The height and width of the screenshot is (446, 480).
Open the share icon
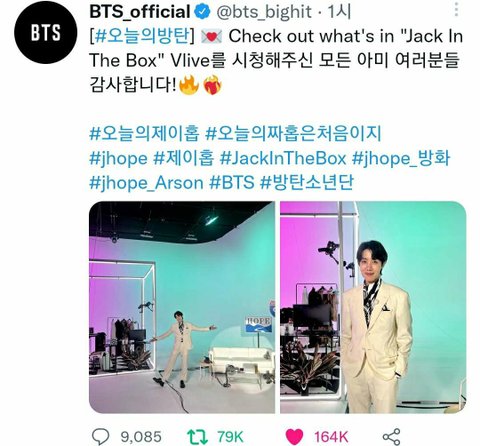pyautogui.click(x=391, y=437)
